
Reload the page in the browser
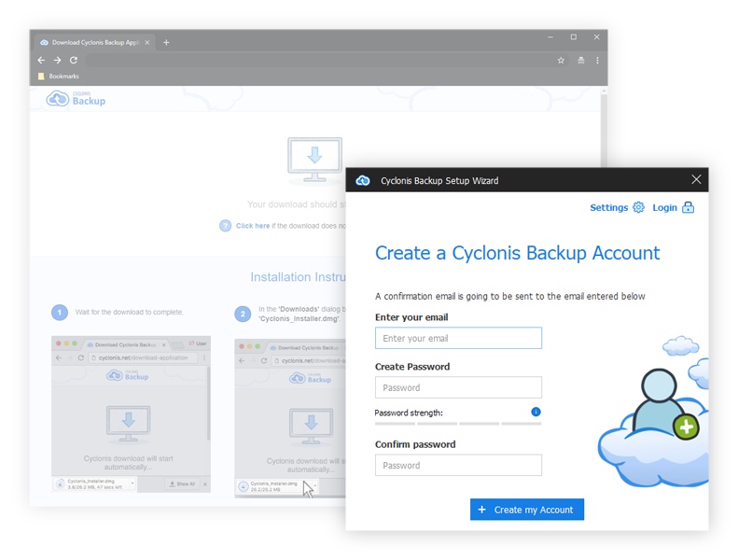click(x=74, y=60)
